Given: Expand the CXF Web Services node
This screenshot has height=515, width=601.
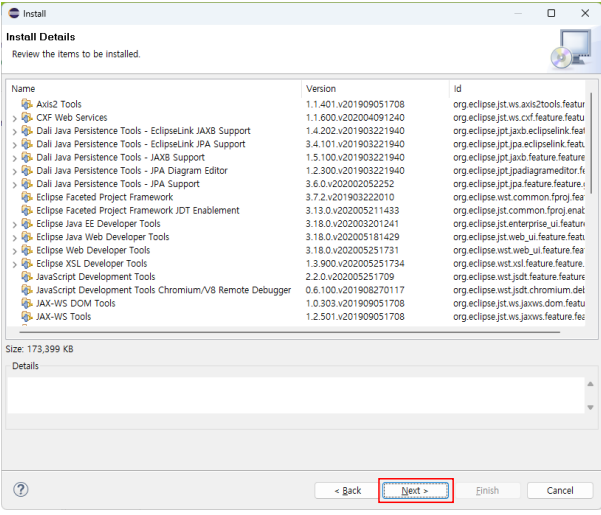Looking at the screenshot, I should (15, 118).
